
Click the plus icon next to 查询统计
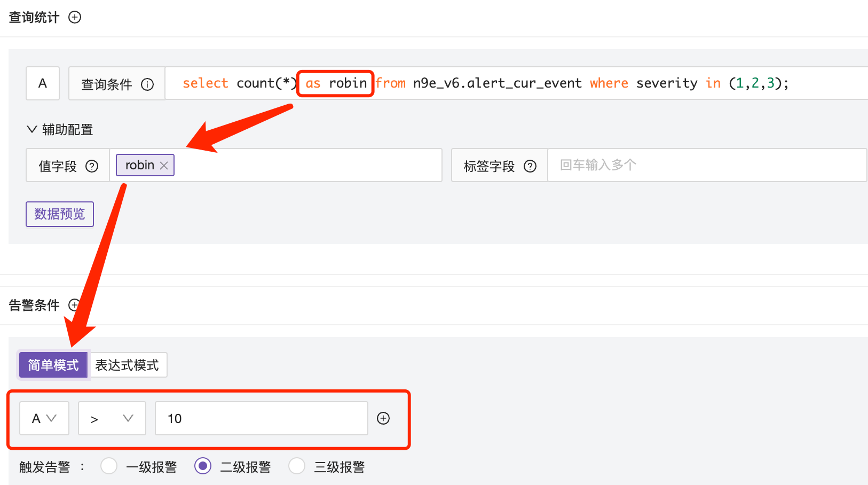coord(75,17)
